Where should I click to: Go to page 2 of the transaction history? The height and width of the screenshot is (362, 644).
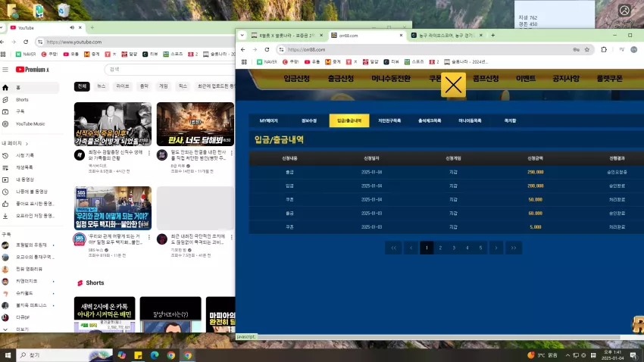click(440, 248)
